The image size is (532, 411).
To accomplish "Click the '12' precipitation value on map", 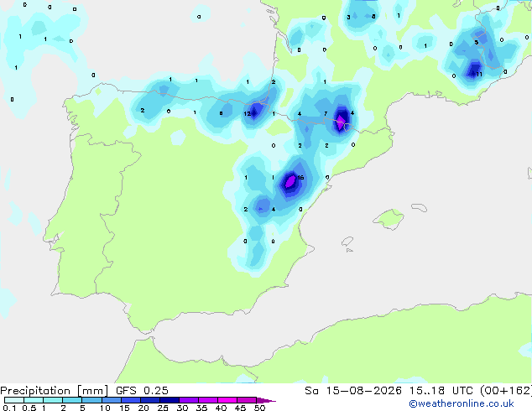I will pos(247,113).
